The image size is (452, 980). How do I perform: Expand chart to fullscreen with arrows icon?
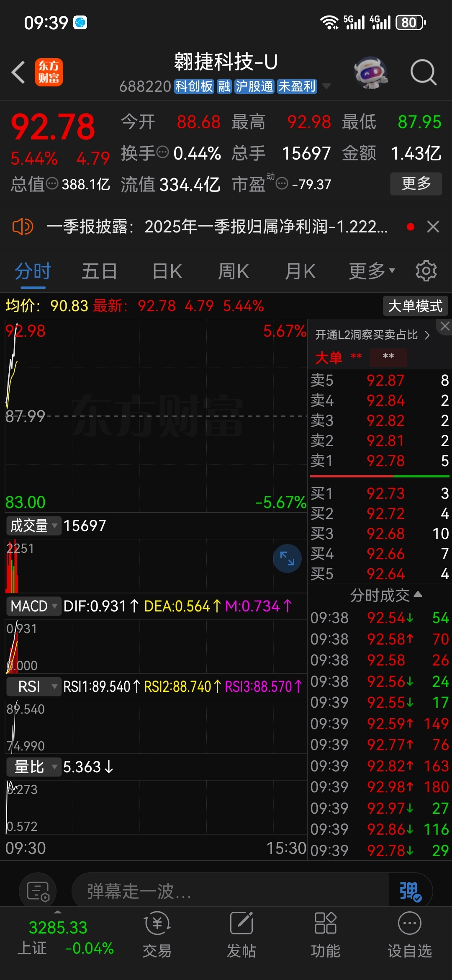287,558
